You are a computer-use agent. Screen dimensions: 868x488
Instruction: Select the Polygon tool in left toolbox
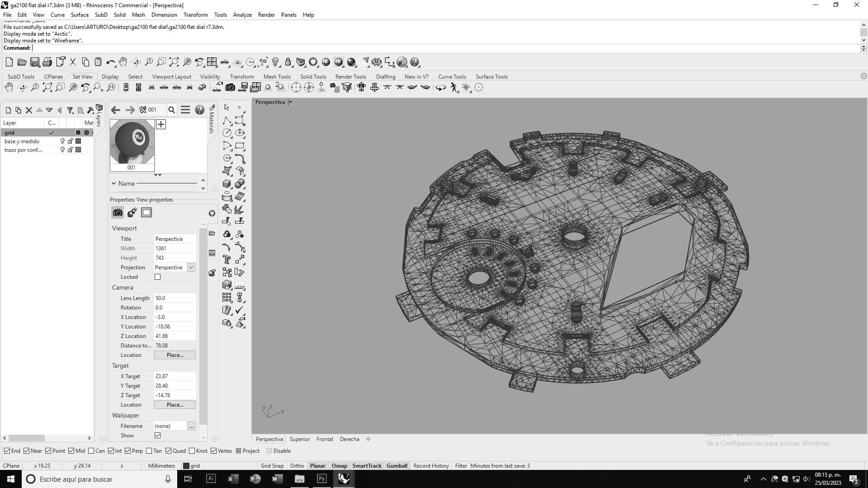(227, 158)
